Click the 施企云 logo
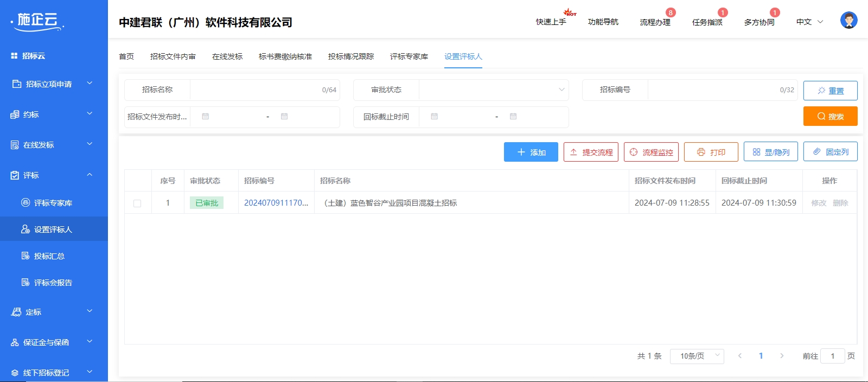 [x=38, y=21]
